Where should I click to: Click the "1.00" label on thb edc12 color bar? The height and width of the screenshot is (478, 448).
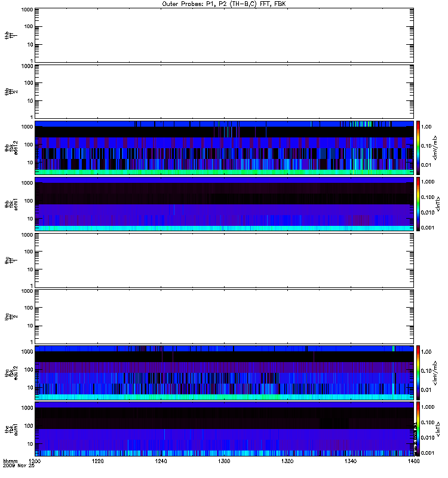click(x=426, y=127)
